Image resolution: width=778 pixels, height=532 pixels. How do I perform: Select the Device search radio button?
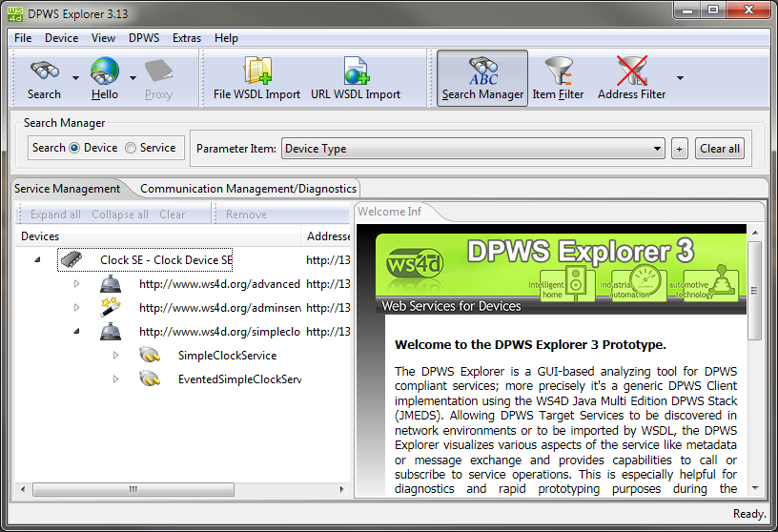[x=74, y=148]
